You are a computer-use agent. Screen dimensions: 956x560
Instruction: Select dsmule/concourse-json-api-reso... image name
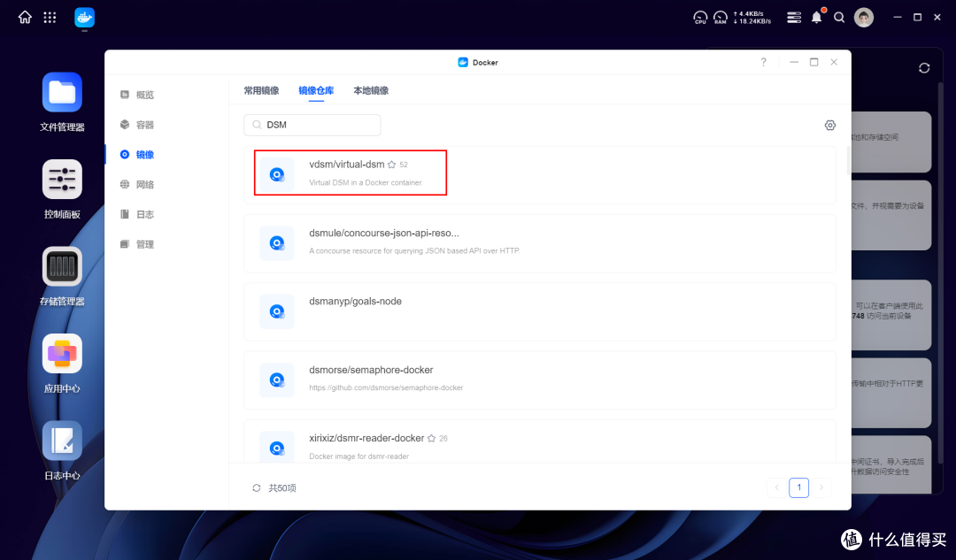coord(384,233)
